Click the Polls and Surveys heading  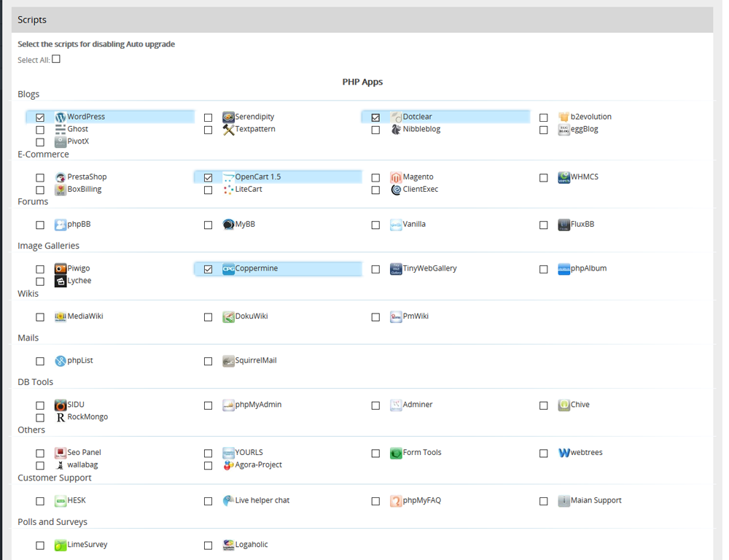tap(52, 522)
